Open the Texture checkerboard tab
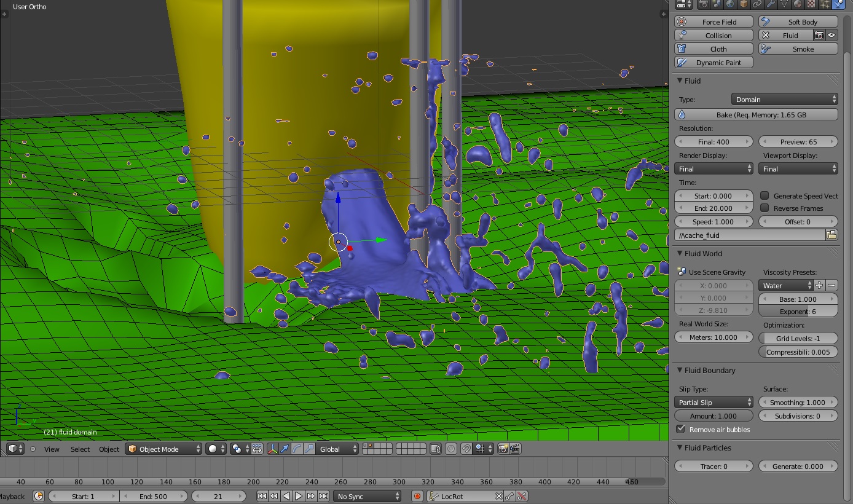853x504 pixels. point(812,4)
